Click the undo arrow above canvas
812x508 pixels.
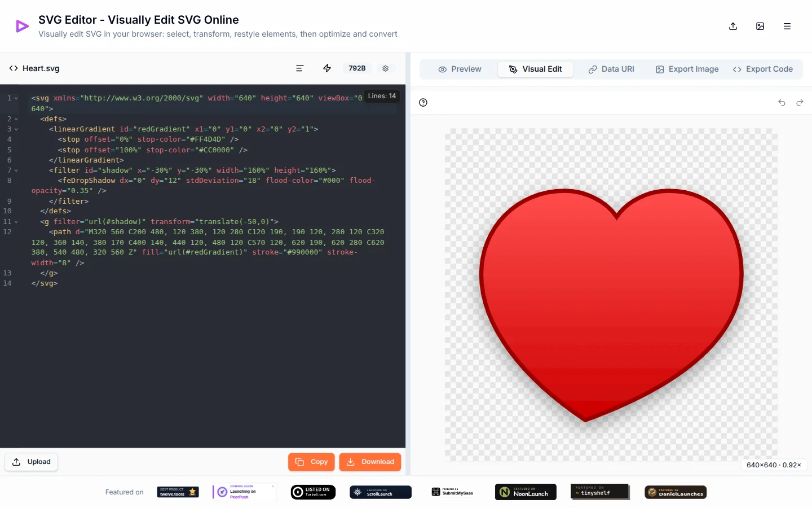pos(782,102)
